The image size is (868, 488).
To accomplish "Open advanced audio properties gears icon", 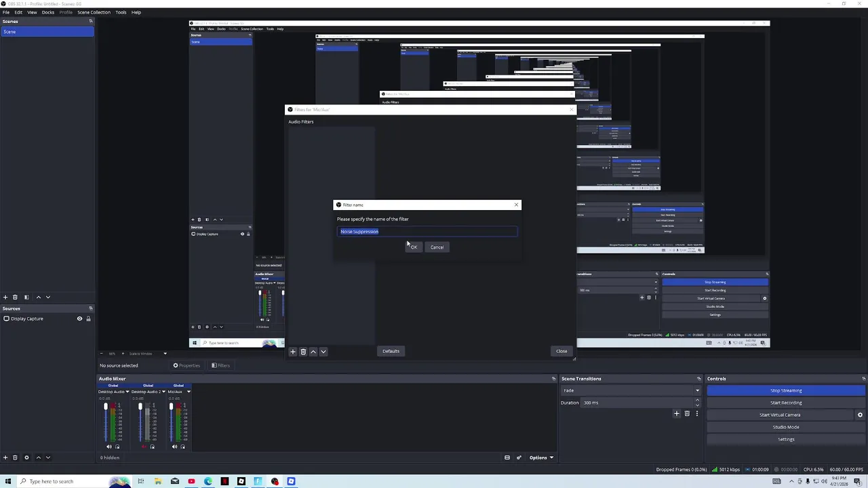I will point(519,457).
